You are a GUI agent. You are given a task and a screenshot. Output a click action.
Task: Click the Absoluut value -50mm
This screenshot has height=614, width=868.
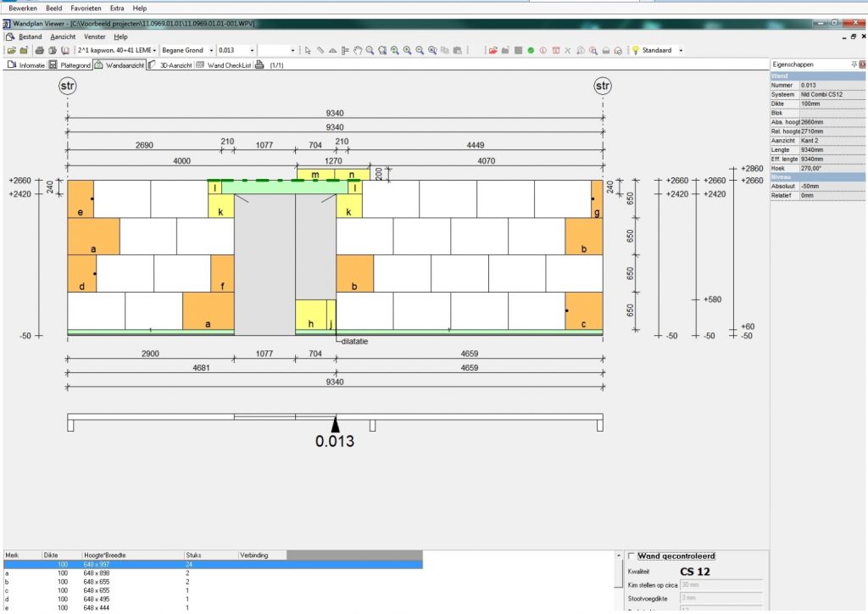tap(832, 187)
